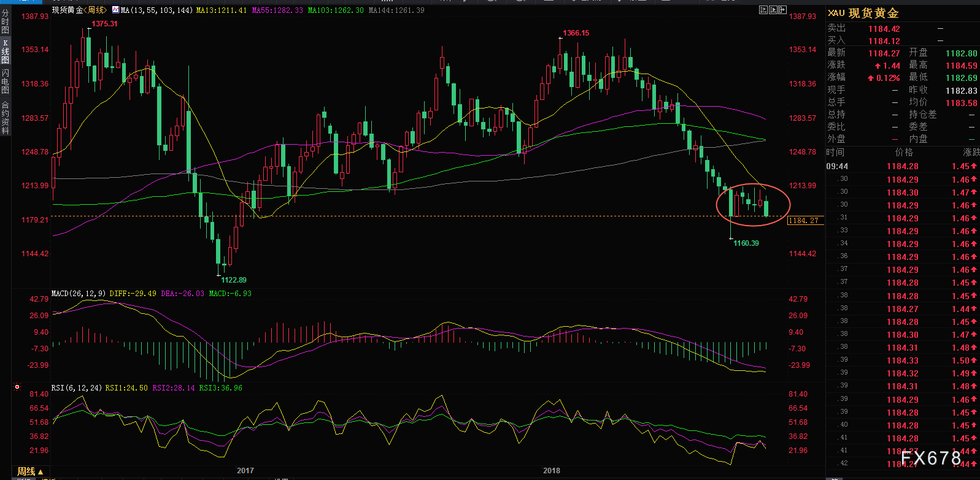Screen dimensions: 980x480
Task: Click the 外盘 label in quote panel
Action: click(x=836, y=139)
